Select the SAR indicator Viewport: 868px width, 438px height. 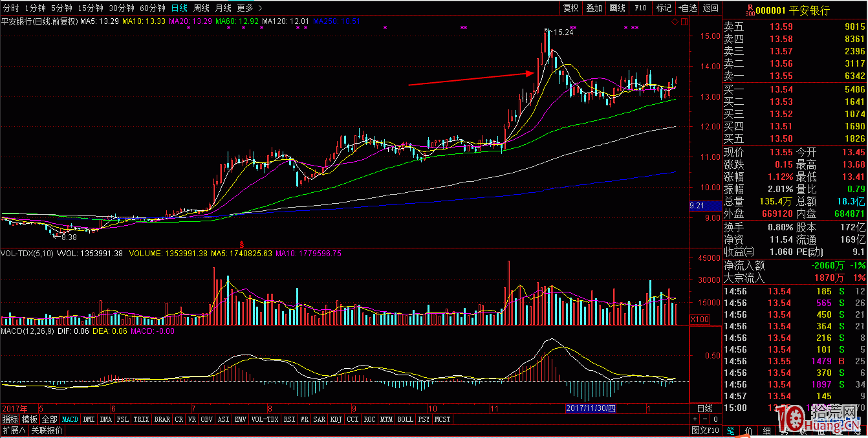(x=320, y=419)
